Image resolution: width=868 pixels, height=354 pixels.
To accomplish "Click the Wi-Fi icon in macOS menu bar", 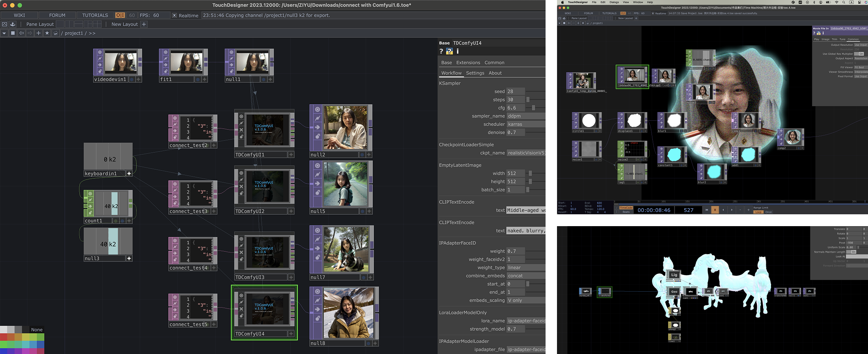I will coord(836,2).
